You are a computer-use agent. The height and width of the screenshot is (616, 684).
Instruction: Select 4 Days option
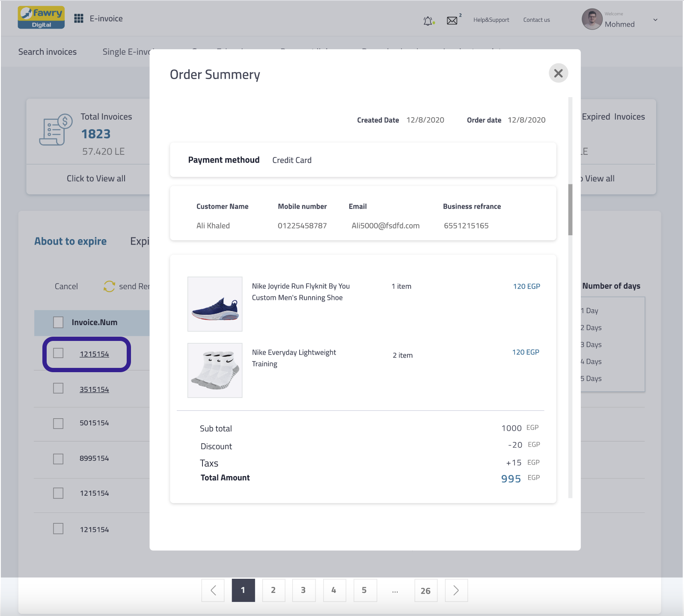591,361
